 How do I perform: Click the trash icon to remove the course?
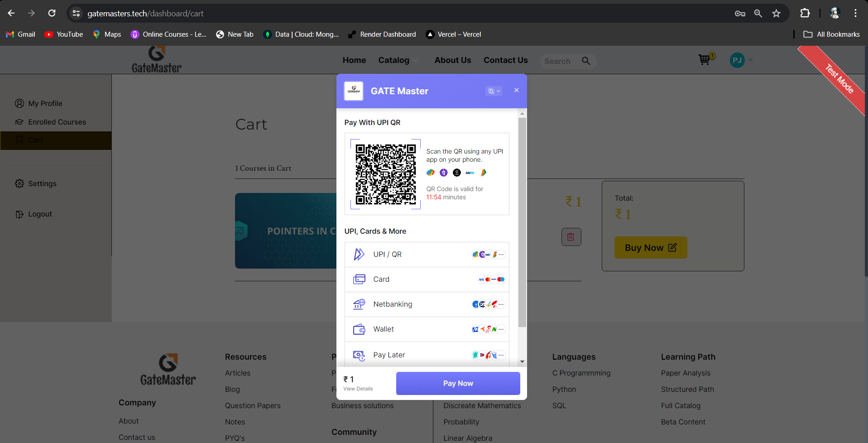(571, 236)
